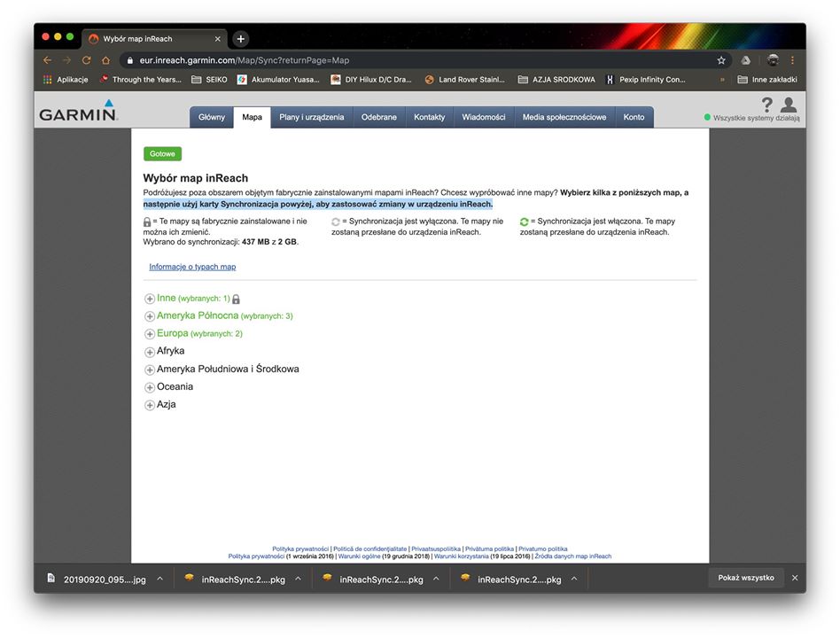Open Privātuma politika footer link
Viewport: 840px width, 638px height.
click(489, 549)
